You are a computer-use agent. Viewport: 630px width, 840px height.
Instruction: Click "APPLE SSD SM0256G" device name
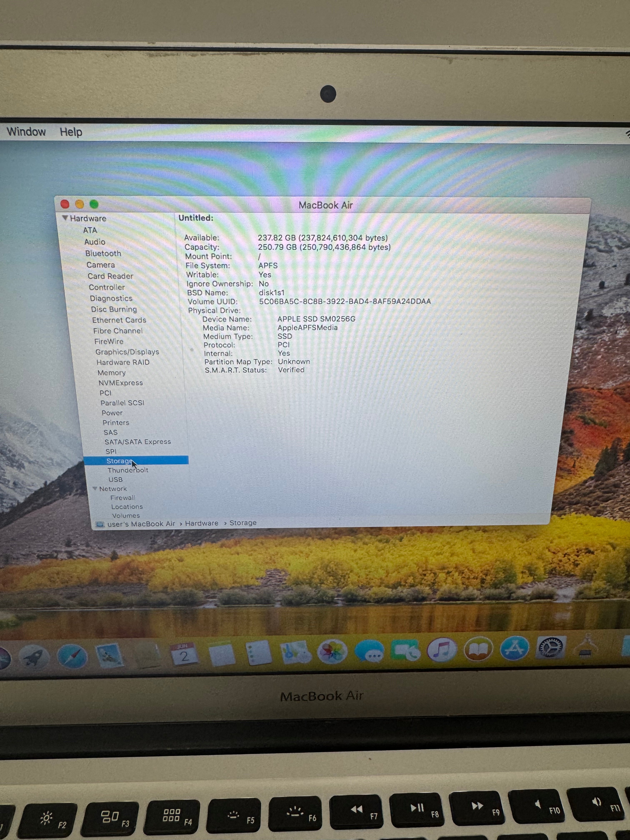pos(316,319)
